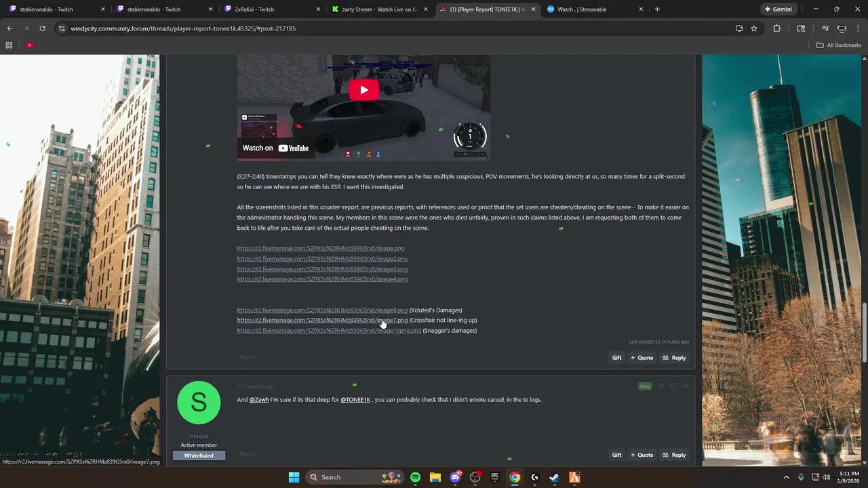
Task: Open snaque's post number link icon
Action: coord(686,386)
